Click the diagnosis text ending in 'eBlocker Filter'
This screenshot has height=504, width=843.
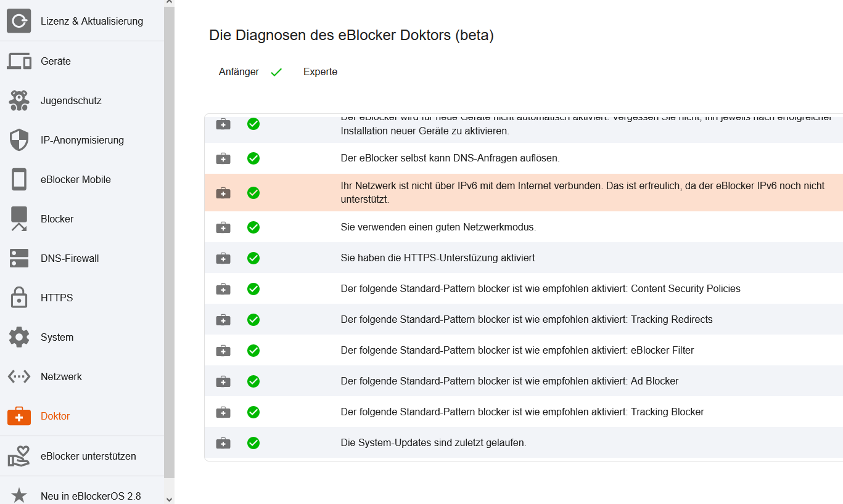[517, 351]
